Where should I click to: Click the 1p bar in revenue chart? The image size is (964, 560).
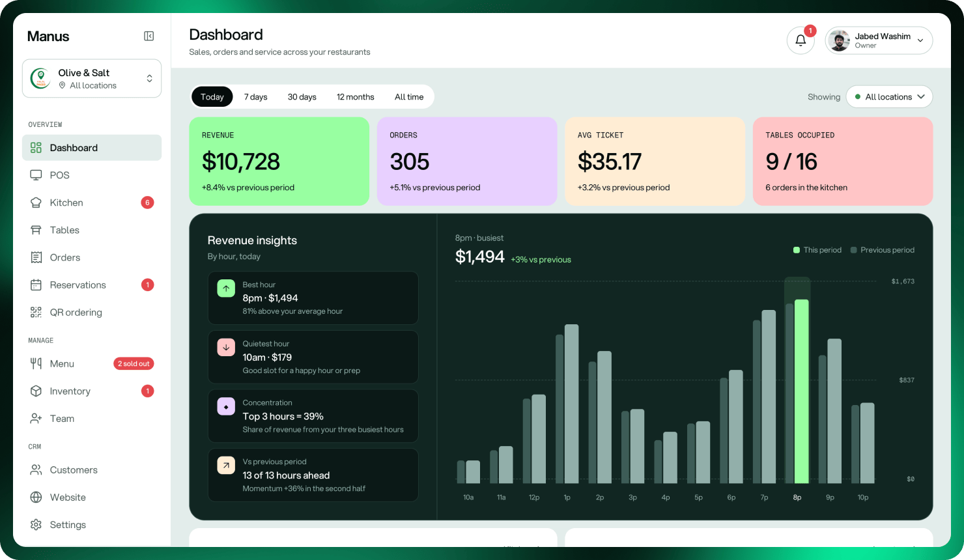[x=571, y=404]
